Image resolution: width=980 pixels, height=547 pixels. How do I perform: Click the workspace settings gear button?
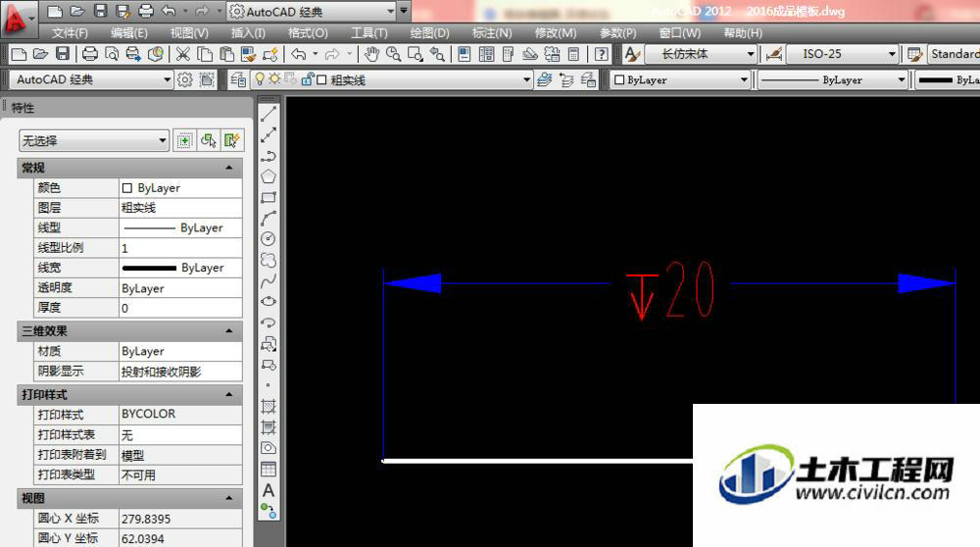(184, 79)
